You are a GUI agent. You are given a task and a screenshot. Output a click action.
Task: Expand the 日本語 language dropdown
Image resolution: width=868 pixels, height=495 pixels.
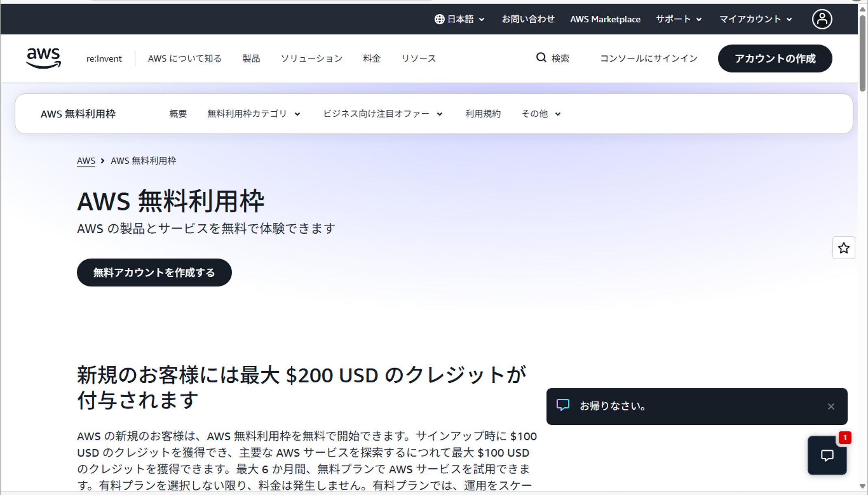pos(460,19)
